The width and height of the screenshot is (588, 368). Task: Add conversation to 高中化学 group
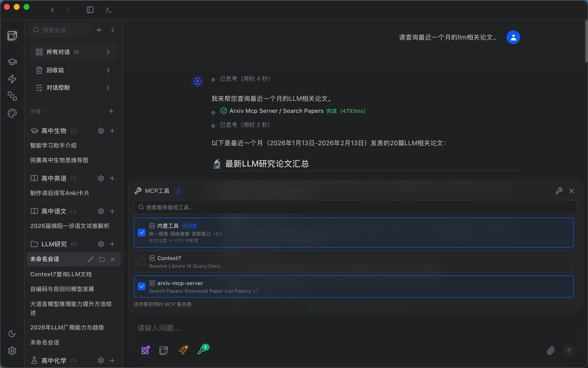(x=112, y=360)
